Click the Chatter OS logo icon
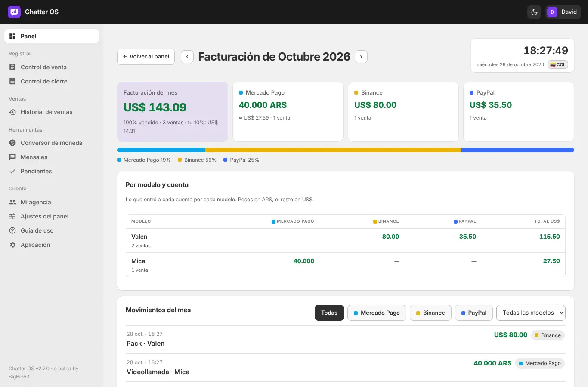 (x=14, y=12)
